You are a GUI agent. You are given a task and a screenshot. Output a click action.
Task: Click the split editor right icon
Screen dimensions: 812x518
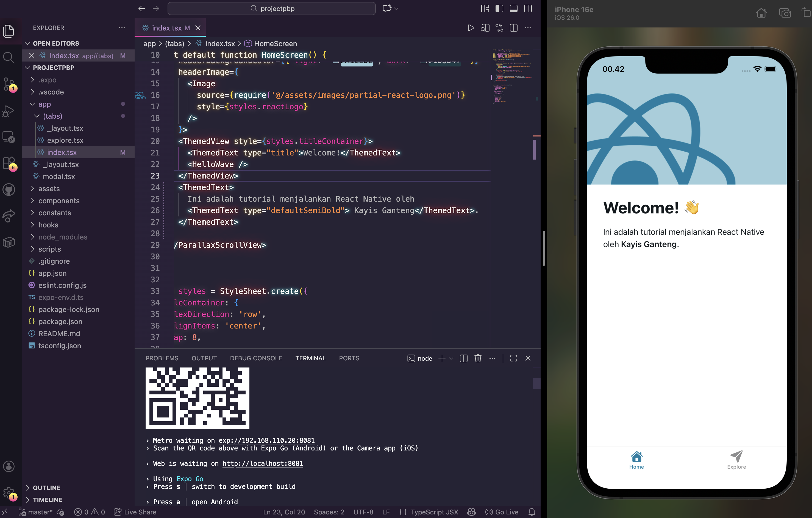click(x=514, y=28)
